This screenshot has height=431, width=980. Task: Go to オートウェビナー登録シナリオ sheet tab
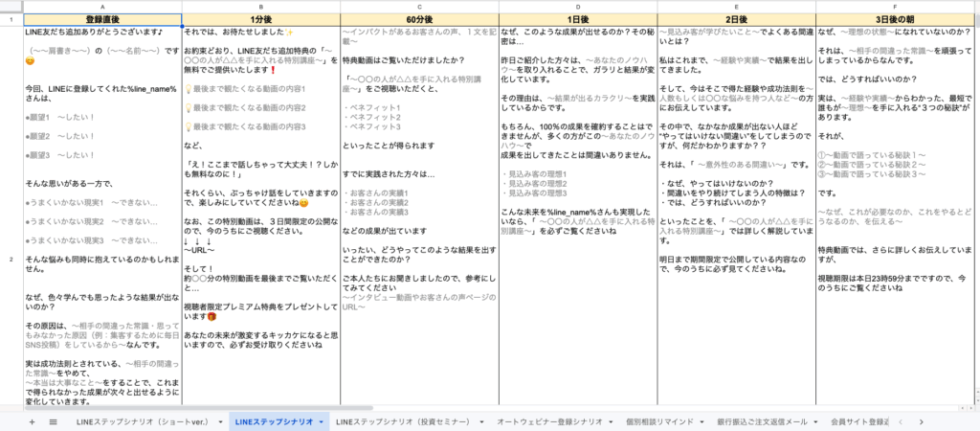click(x=549, y=421)
